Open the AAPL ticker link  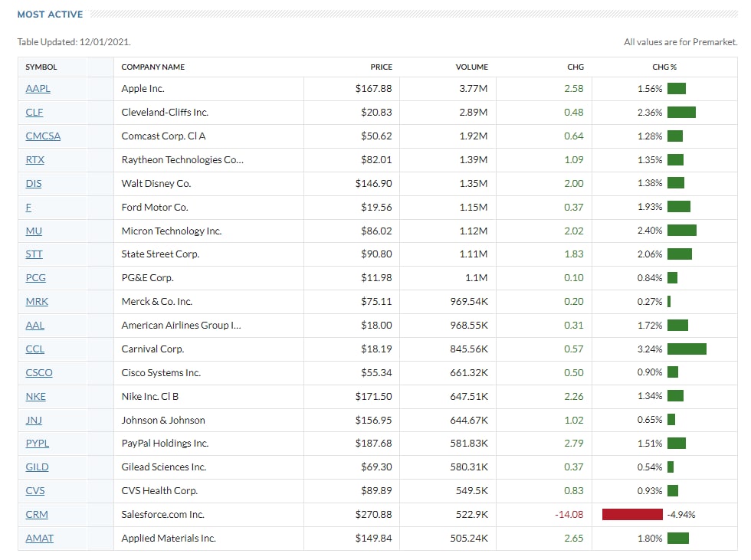[38, 89]
